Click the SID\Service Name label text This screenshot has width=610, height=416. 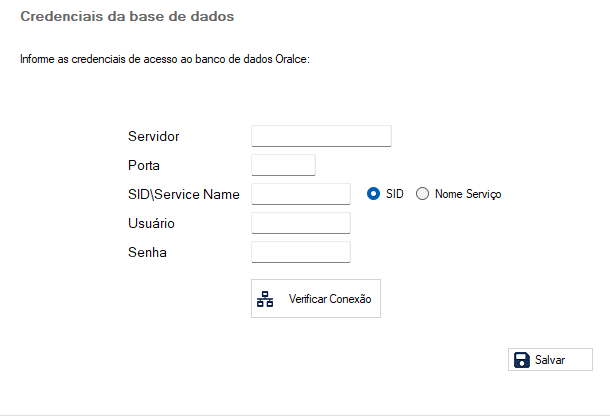point(184,194)
